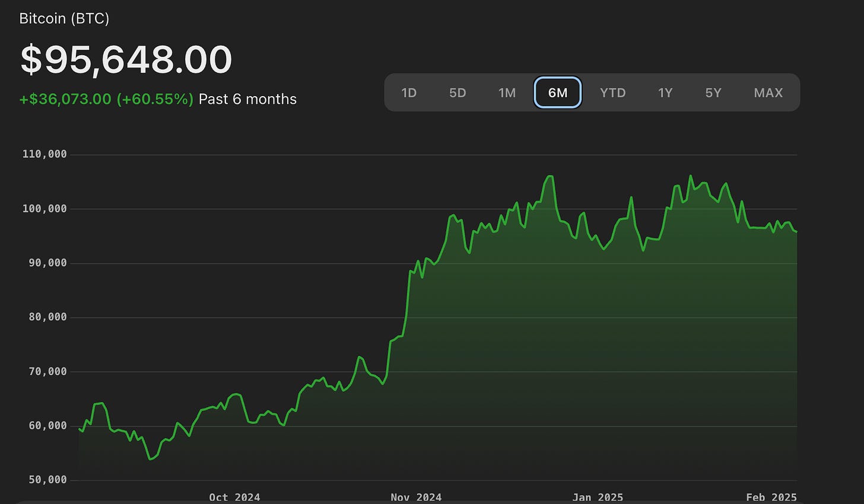Screen dimensions: 864x504
Task: Click the Past 6 months label
Action: (247, 99)
